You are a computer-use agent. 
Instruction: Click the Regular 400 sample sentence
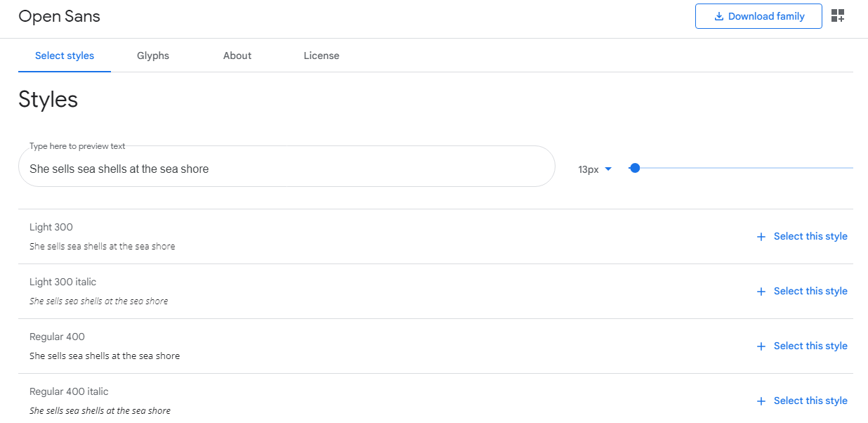(105, 356)
